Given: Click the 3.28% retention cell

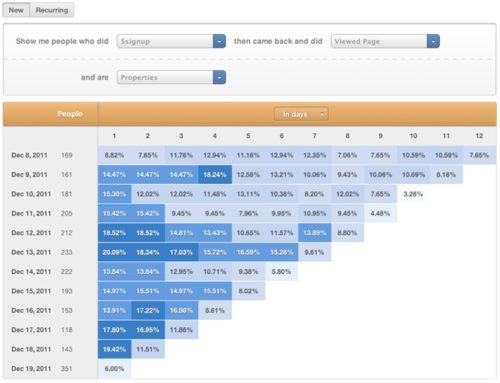Looking at the screenshot, I should pos(413,194).
